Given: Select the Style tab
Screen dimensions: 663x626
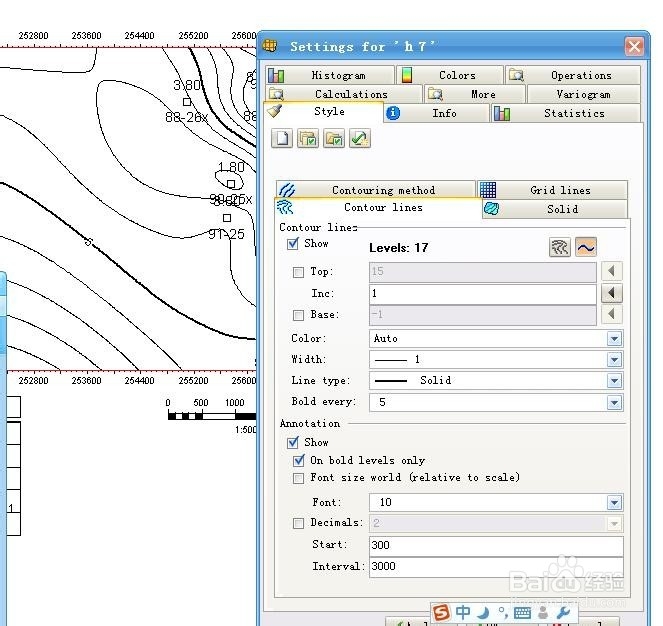Looking at the screenshot, I should click(324, 112).
